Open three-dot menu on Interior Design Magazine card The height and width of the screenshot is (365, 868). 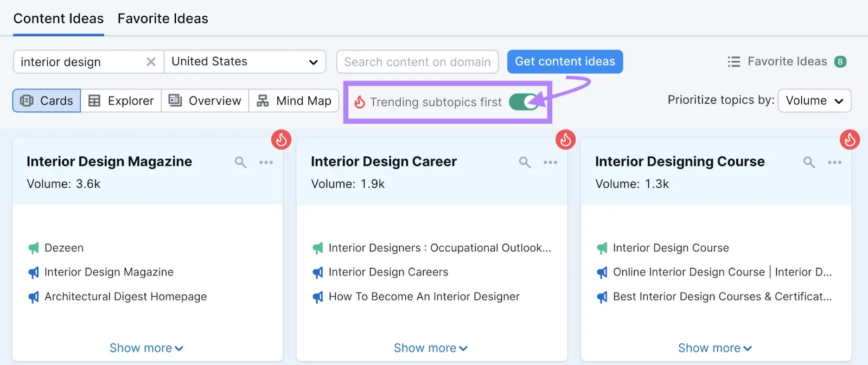click(266, 162)
